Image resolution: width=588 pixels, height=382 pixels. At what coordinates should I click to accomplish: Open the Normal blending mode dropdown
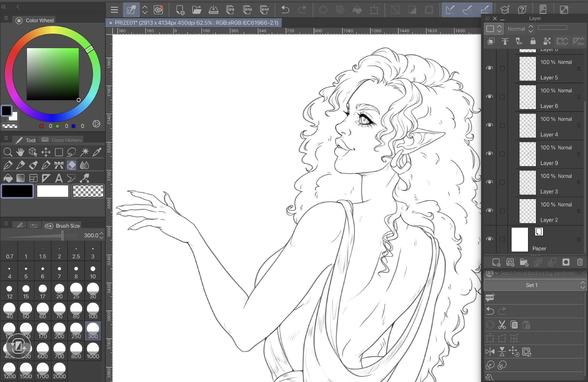click(x=520, y=29)
